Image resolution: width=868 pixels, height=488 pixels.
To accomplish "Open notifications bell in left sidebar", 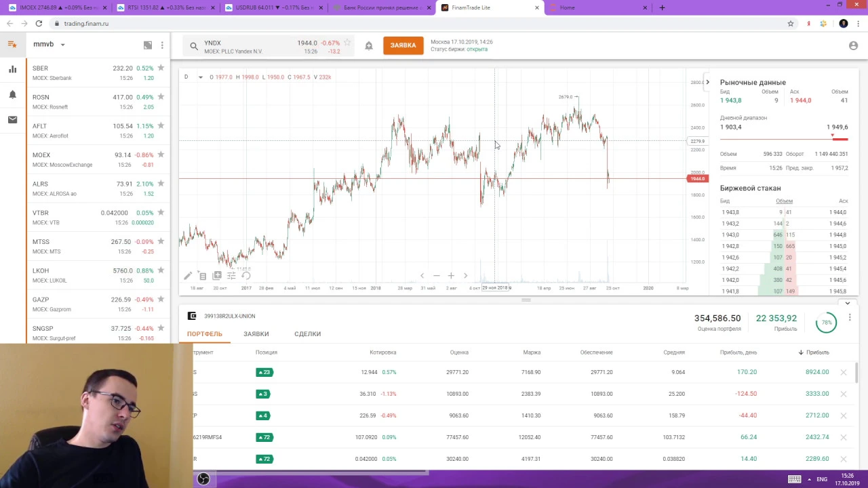I will [x=12, y=95].
